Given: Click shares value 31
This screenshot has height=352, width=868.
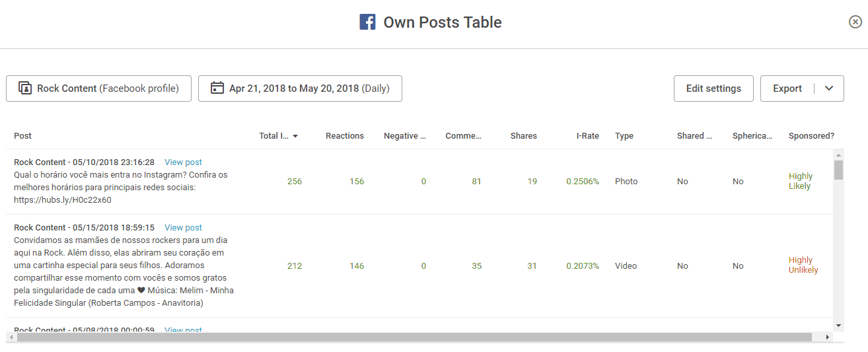Looking at the screenshot, I should [x=532, y=266].
